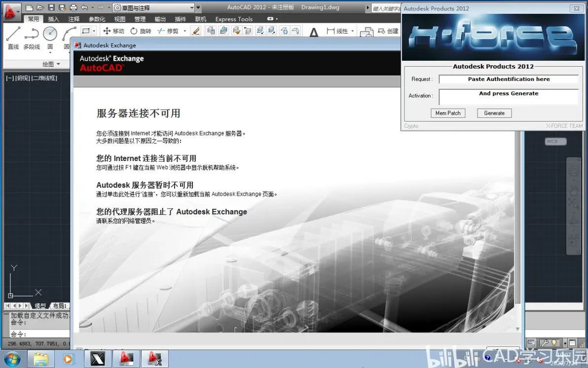588x368 pixels.
Task: Select the 修剪 trim tool
Action: pyautogui.click(x=168, y=31)
